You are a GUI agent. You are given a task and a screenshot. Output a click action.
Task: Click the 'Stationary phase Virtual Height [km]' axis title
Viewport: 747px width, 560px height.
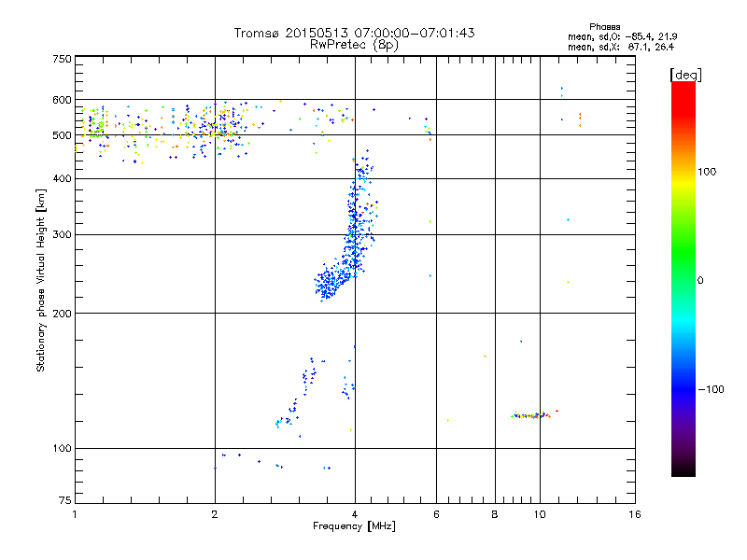[41, 281]
